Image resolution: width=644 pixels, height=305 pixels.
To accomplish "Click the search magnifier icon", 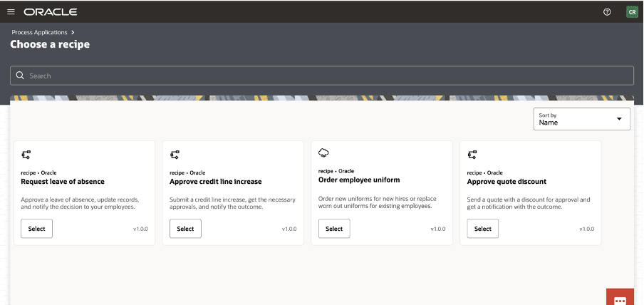I will pyautogui.click(x=20, y=76).
